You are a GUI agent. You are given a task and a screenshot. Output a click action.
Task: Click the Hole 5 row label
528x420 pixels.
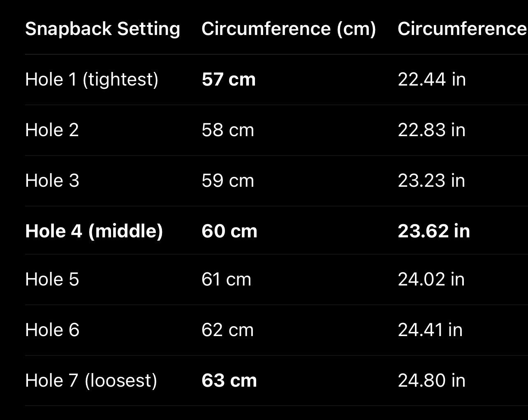tap(52, 279)
